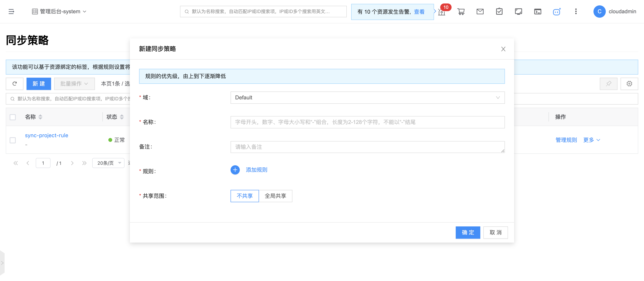
Task: Toggle the select-all checkbox in table header
Action: click(13, 117)
